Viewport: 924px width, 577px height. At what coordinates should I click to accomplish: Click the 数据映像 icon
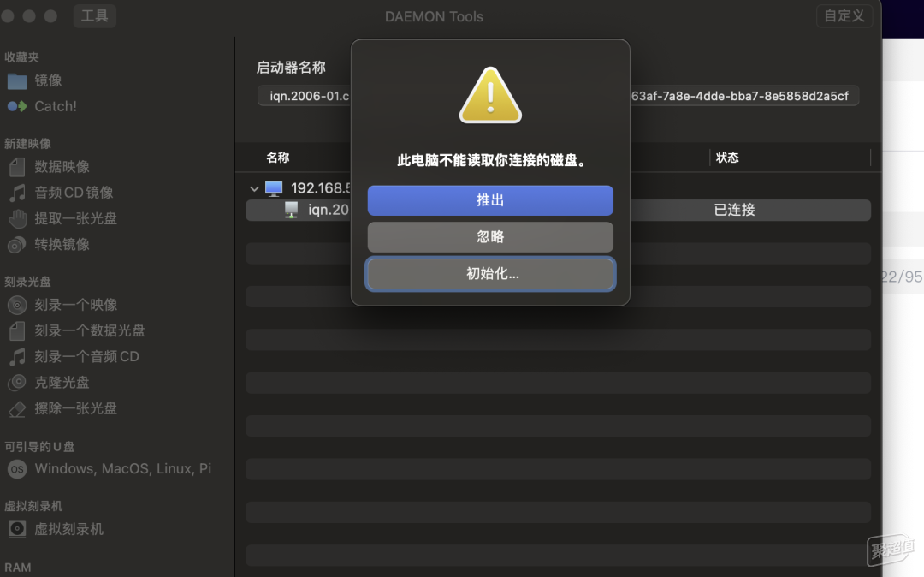tap(17, 167)
